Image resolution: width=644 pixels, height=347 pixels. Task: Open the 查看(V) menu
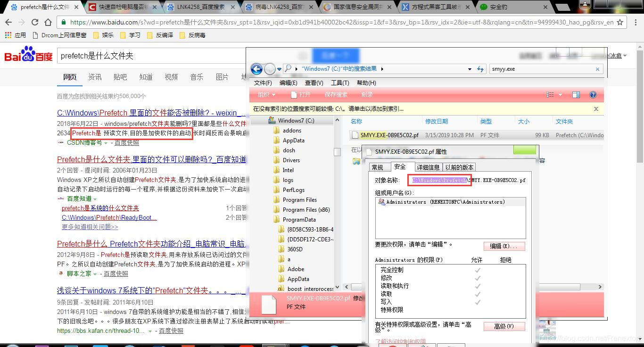(314, 83)
